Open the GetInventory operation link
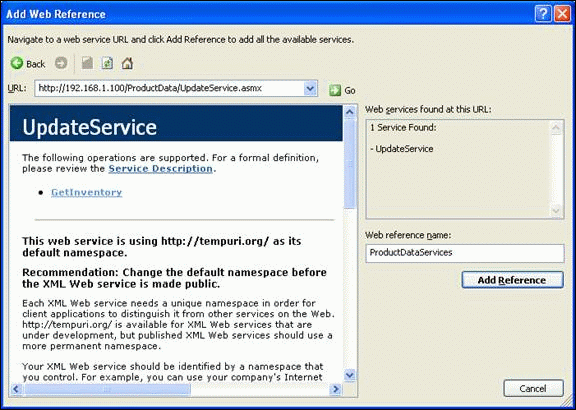Screen dimensions: 576x410 (86, 193)
